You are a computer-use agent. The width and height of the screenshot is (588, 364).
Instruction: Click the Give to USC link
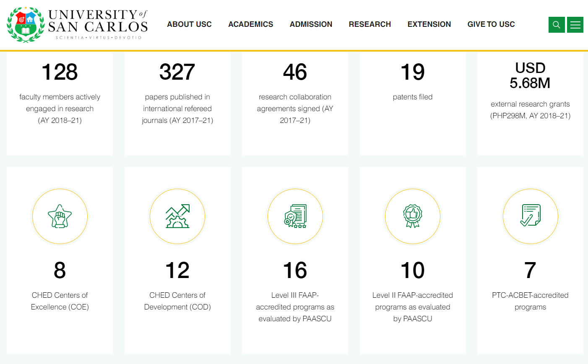491,24
